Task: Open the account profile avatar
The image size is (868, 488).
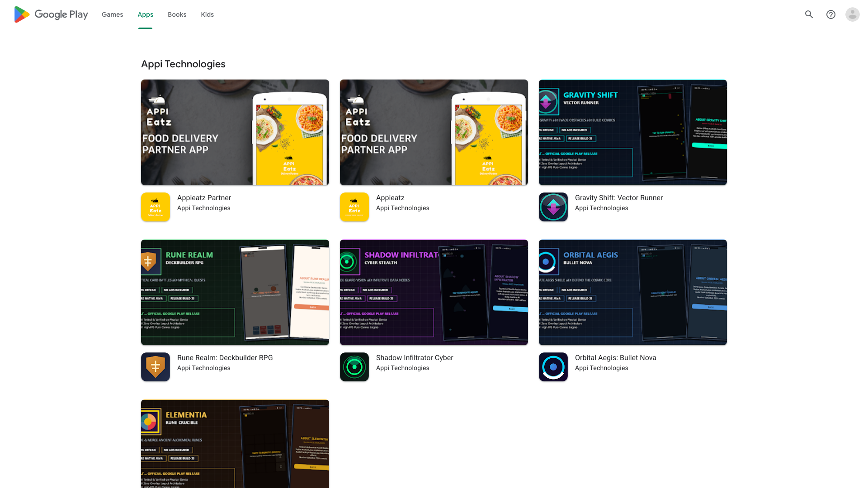Action: coord(853,14)
